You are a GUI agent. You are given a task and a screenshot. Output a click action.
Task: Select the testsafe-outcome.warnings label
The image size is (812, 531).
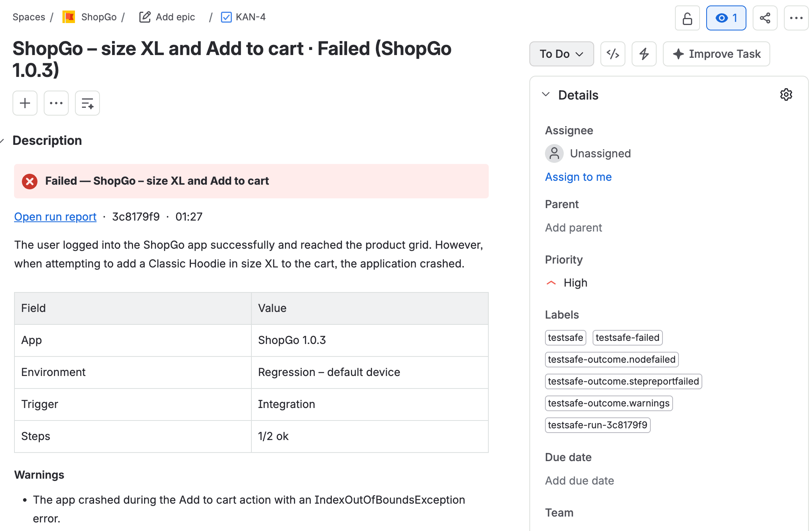click(609, 403)
